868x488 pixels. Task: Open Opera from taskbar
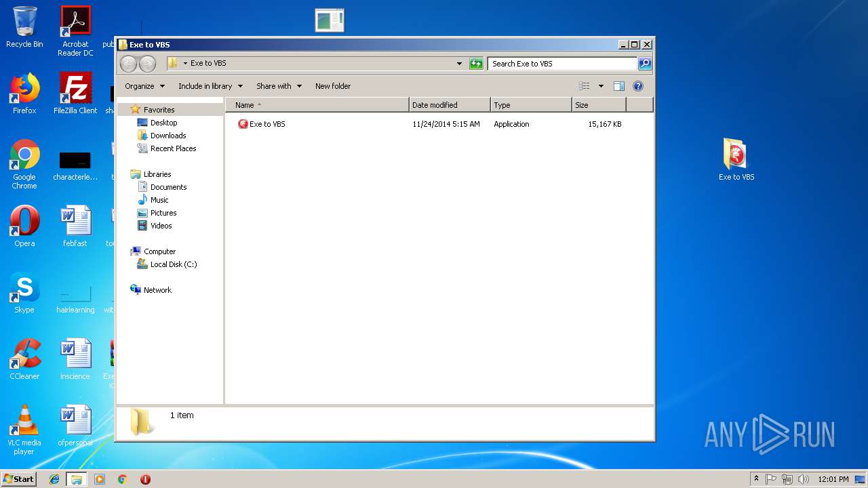coord(145,479)
